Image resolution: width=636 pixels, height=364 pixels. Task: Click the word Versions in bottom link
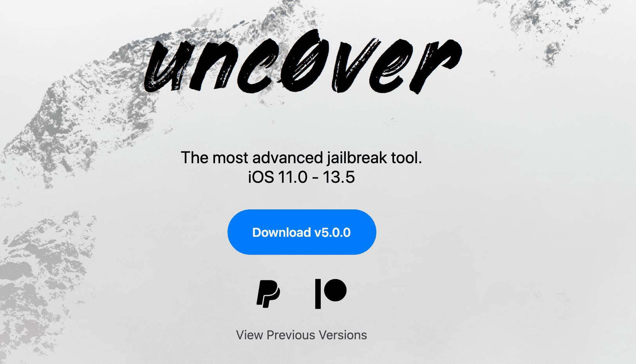coord(343,335)
